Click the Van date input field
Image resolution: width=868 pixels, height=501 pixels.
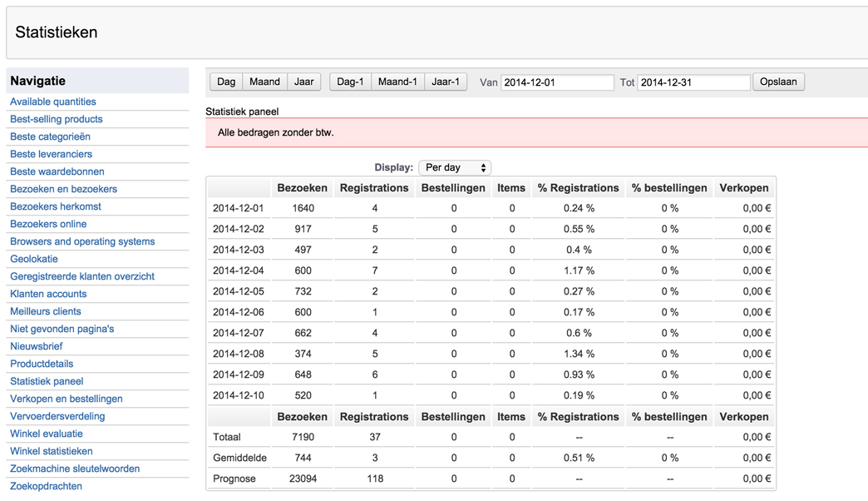(x=557, y=82)
